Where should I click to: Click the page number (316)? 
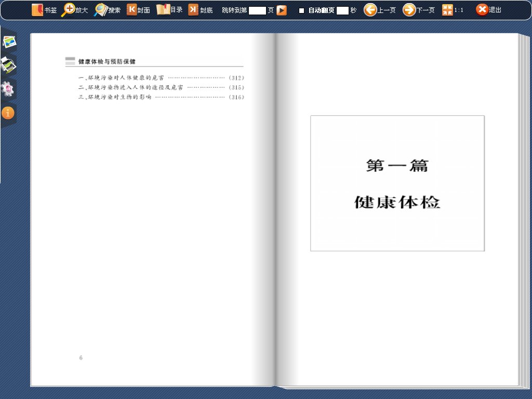(x=236, y=97)
